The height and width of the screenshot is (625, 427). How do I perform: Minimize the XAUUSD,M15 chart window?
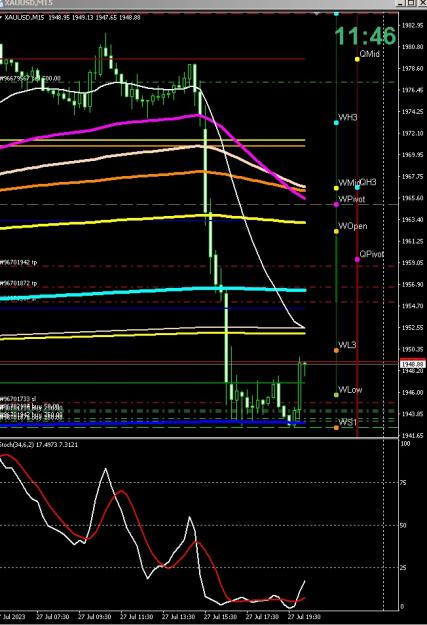(x=401, y=3)
